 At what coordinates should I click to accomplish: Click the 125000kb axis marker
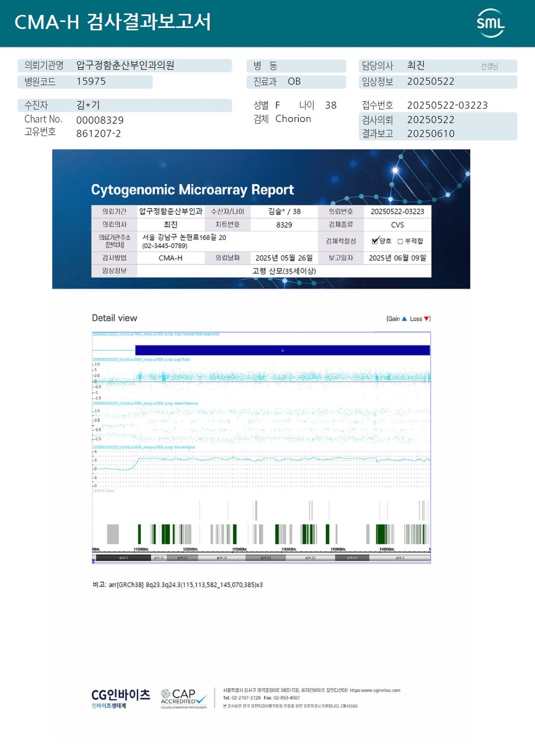point(240,549)
